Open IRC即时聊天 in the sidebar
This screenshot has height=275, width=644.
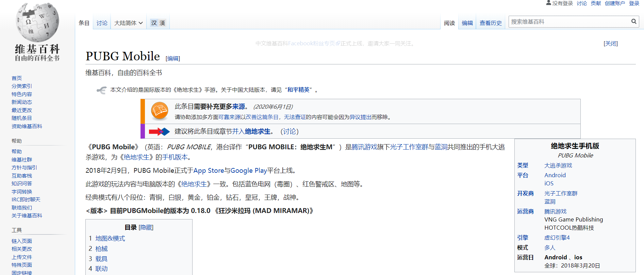[x=26, y=200]
